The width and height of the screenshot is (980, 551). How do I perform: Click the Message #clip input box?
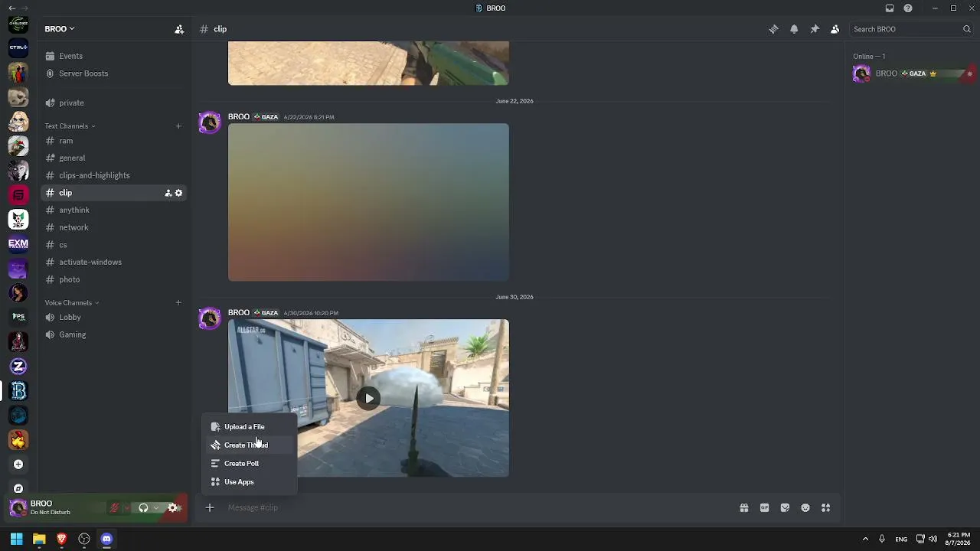pyautogui.click(x=478, y=507)
